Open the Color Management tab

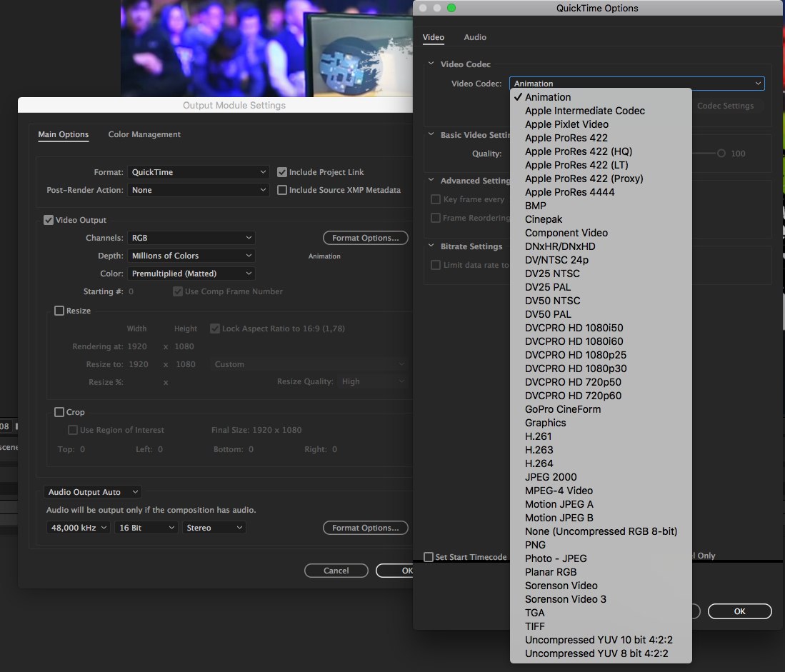coord(144,134)
